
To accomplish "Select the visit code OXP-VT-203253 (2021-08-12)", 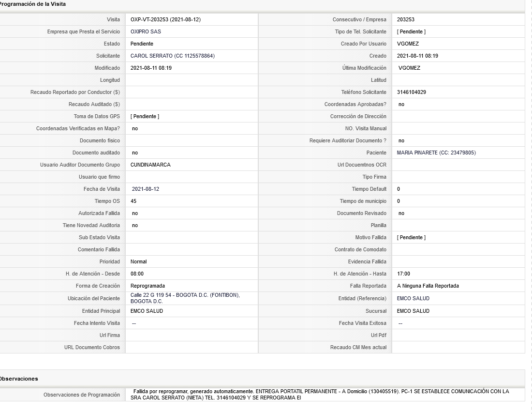I will tap(165, 20).
